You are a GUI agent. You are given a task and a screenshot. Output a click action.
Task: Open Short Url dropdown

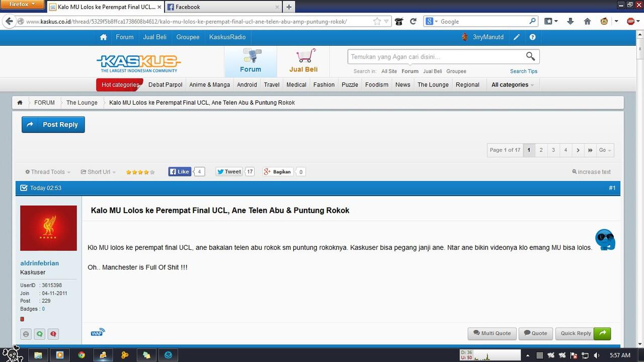point(98,172)
